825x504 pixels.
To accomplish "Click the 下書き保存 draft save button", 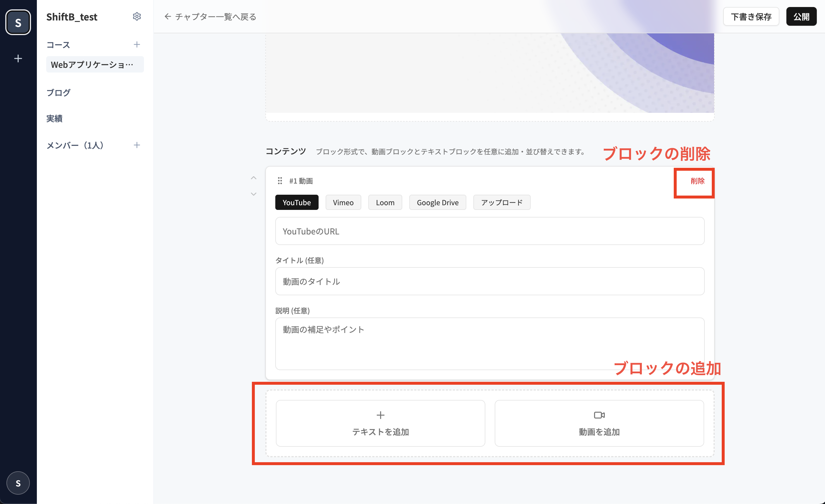I will point(751,16).
